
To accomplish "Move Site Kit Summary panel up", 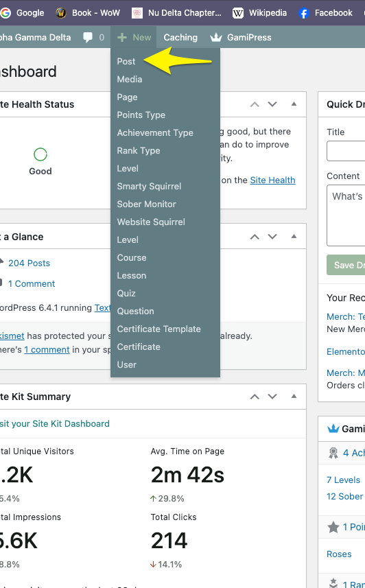I will 255,397.
